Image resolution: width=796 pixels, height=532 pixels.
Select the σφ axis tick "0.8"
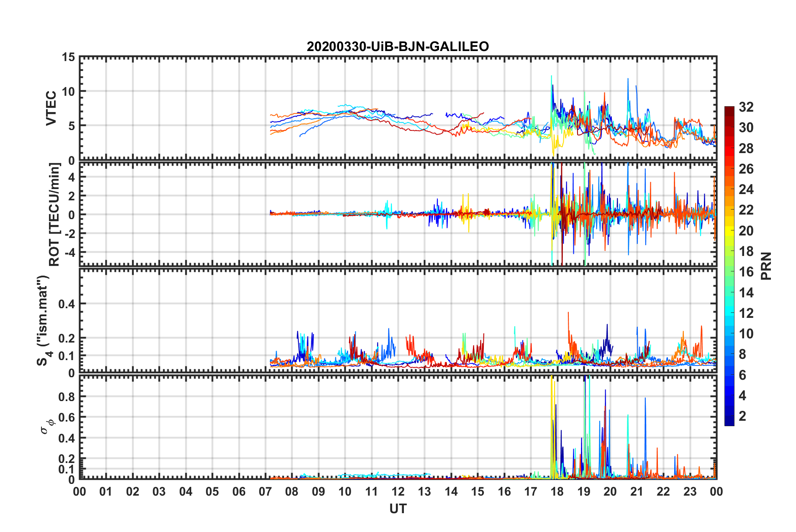pos(67,396)
